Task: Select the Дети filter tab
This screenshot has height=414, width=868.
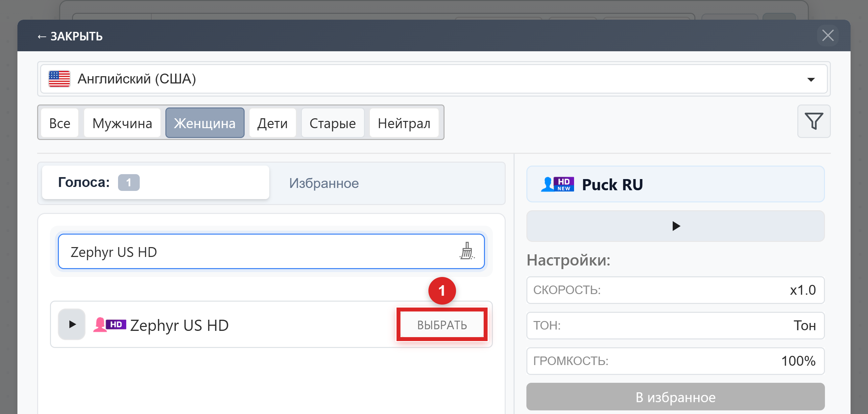Action: point(272,123)
